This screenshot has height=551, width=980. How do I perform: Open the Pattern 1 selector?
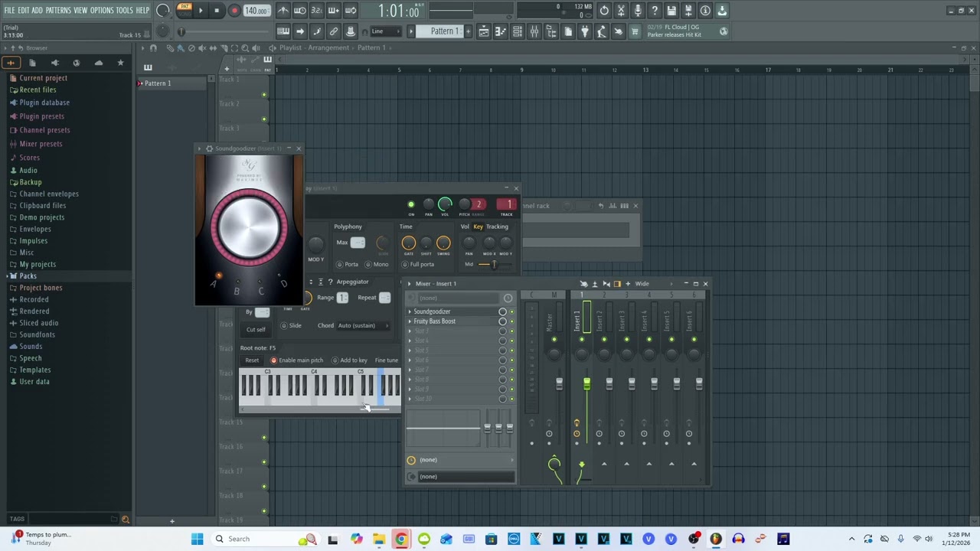(x=444, y=31)
